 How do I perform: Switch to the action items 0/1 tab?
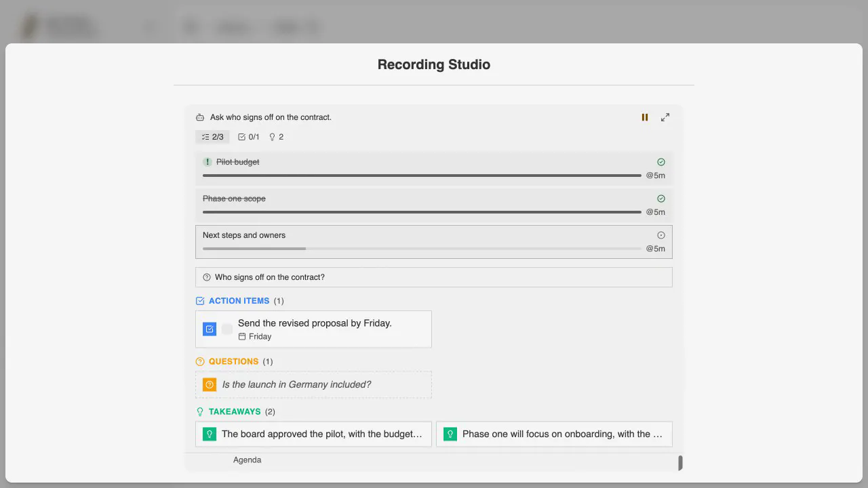click(249, 137)
